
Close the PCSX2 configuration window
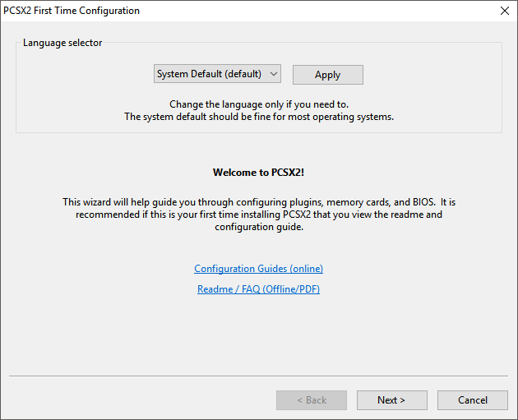(504, 11)
